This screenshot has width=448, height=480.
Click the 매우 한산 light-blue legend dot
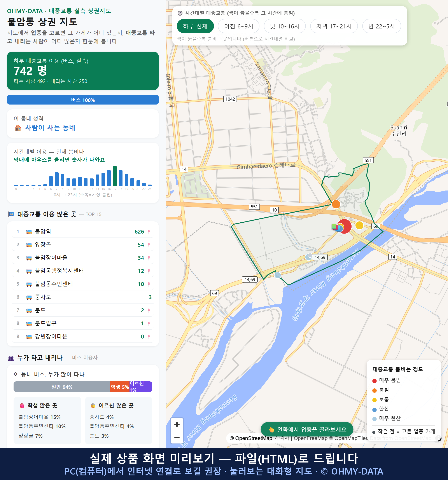pos(374,419)
